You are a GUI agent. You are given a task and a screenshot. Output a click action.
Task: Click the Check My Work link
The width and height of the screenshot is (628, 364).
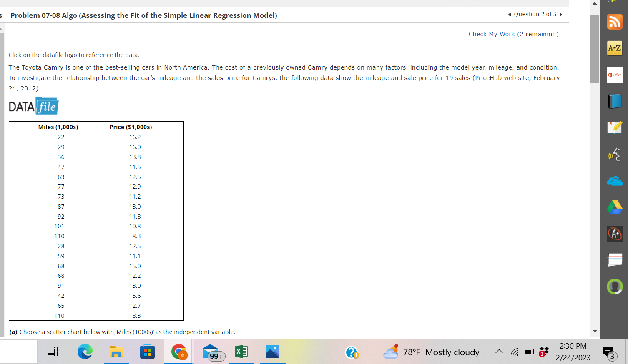coord(492,34)
